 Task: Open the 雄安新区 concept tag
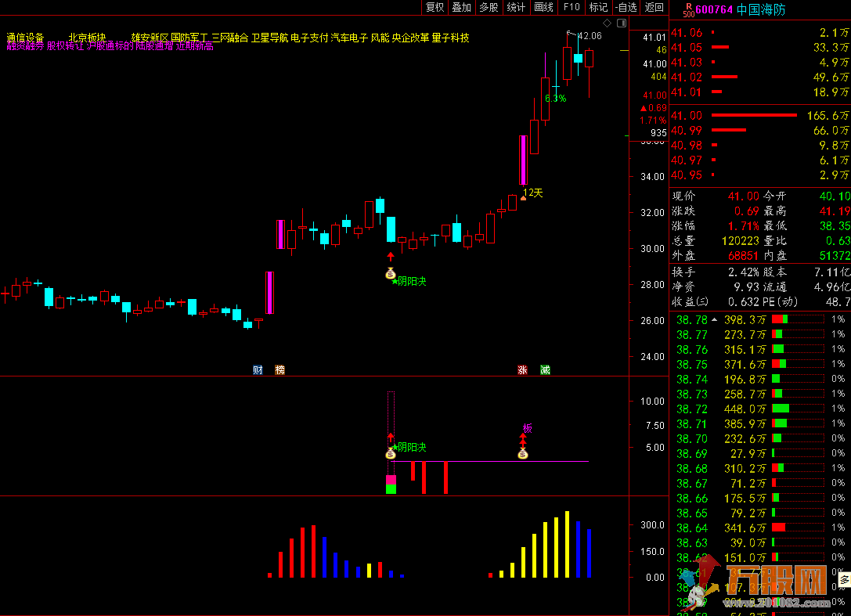(150, 38)
